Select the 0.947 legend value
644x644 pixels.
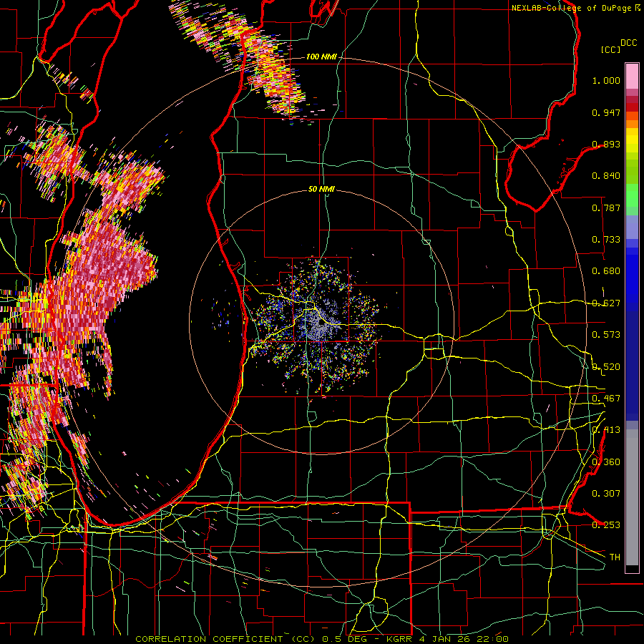click(x=606, y=112)
